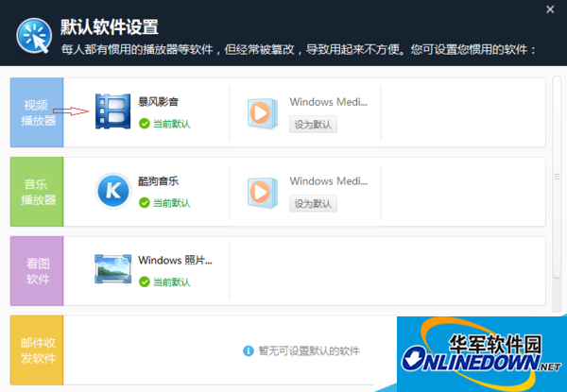The height and width of the screenshot is (392, 567).
Task: Select the 音乐播放器 category tab
Action: 37,192
